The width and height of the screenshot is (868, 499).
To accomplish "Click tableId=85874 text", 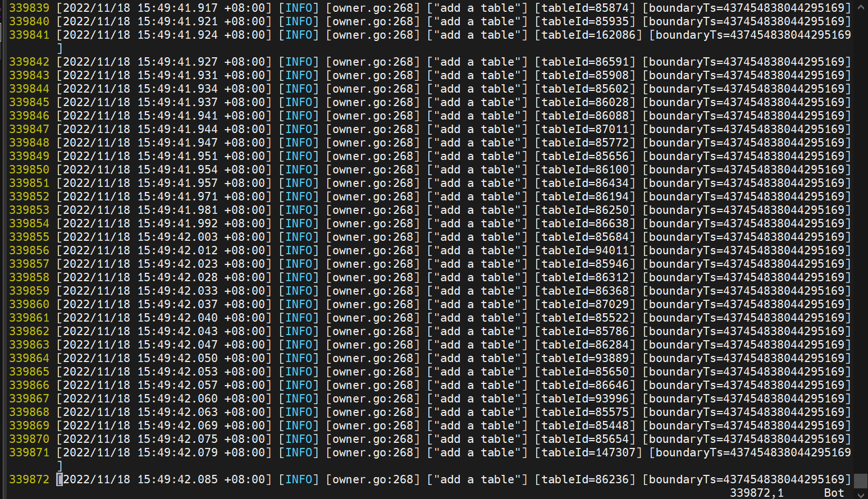I will click(586, 8).
